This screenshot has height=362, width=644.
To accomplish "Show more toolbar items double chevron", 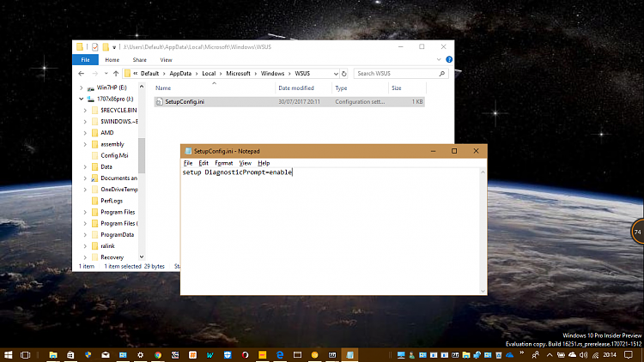I will coord(521,353).
